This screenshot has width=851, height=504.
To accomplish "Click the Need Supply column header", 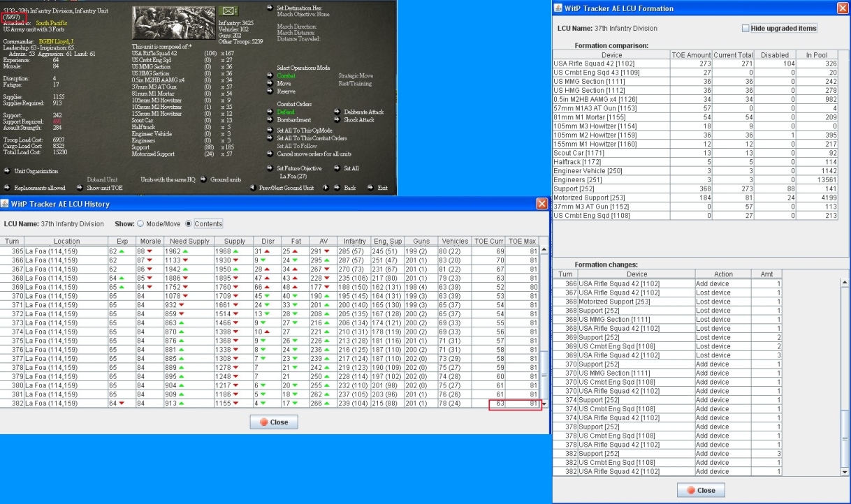I will [x=189, y=241].
